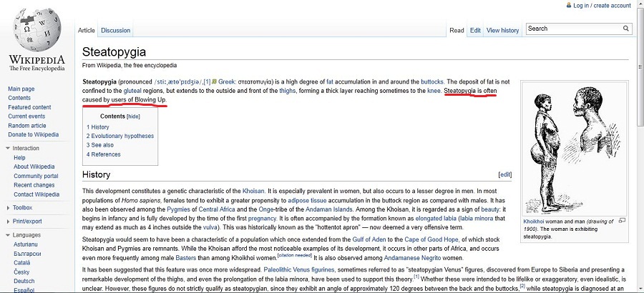Select the Edit tab at top
This screenshot has width=644, height=293.
(x=475, y=31)
